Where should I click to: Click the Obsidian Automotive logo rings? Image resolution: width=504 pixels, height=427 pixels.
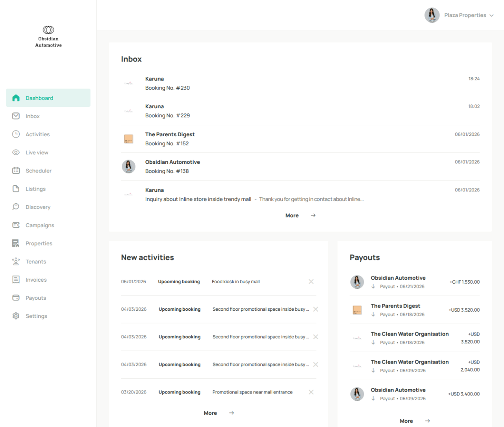click(x=48, y=30)
